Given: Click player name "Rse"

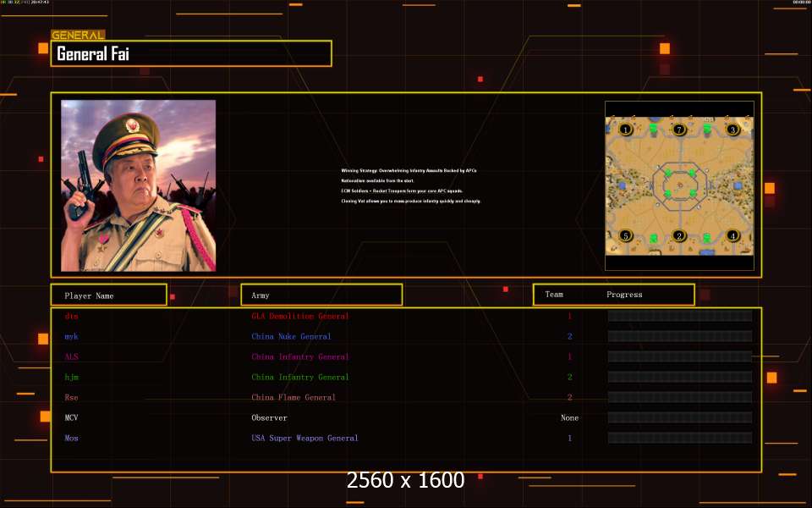Looking at the screenshot, I should click(x=71, y=398).
